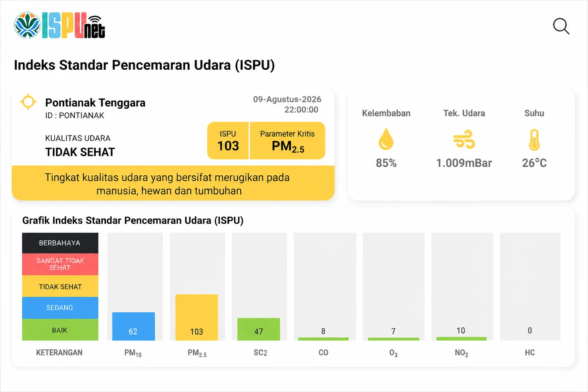The image size is (588, 392).
Task: Click the Tek. Udara wind icon
Action: point(464,139)
